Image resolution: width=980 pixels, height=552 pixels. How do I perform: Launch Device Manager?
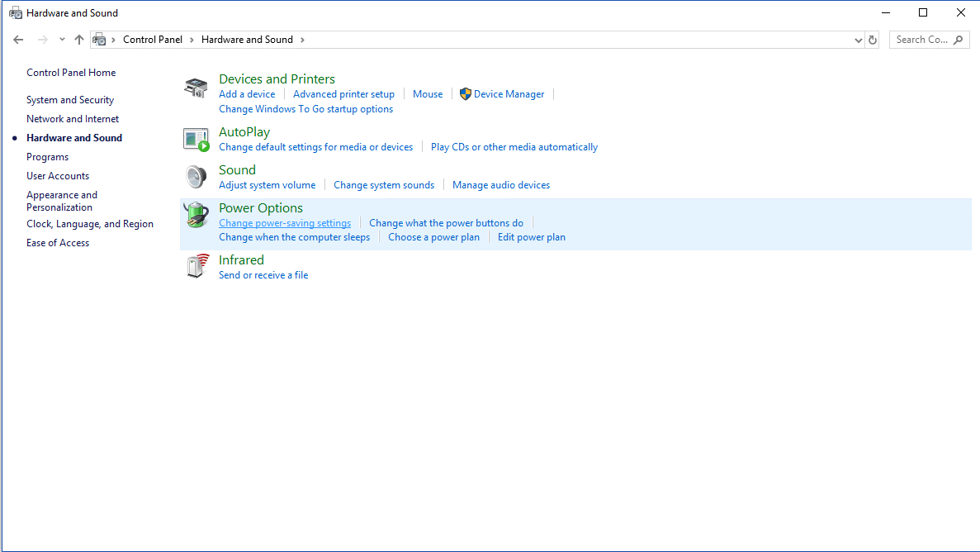click(509, 94)
